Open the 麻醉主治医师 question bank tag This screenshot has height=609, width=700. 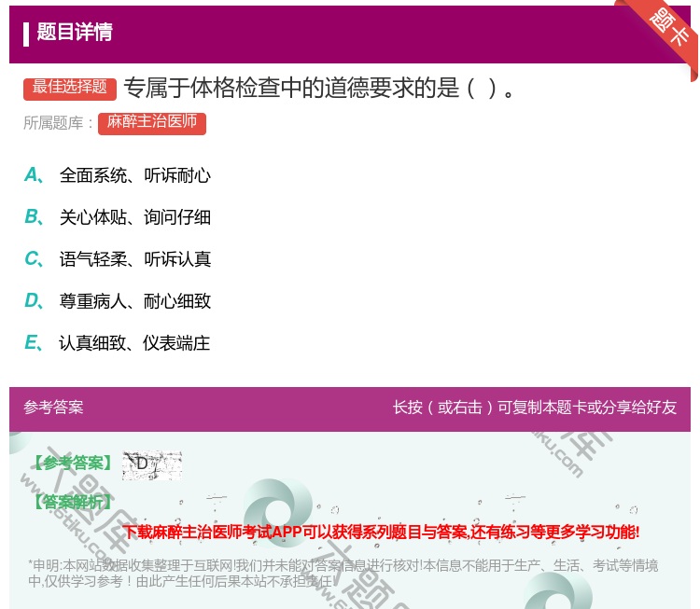coord(152,122)
